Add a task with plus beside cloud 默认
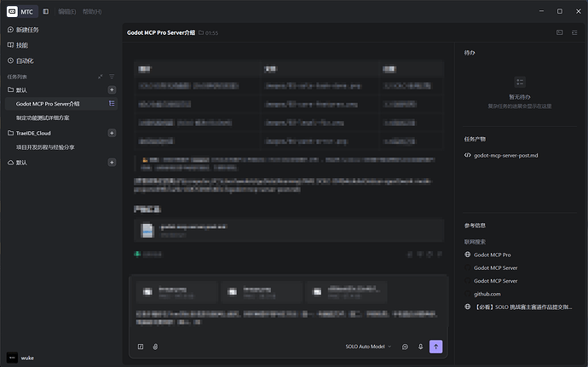 pos(112,163)
